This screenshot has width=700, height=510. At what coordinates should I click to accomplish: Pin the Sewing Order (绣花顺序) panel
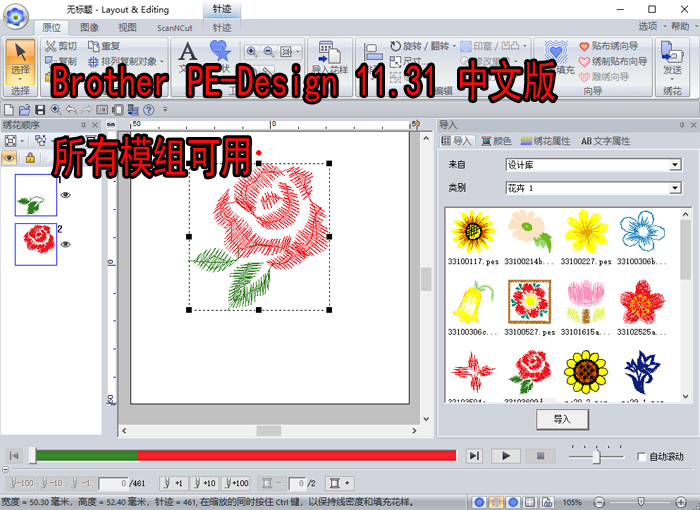[83, 125]
